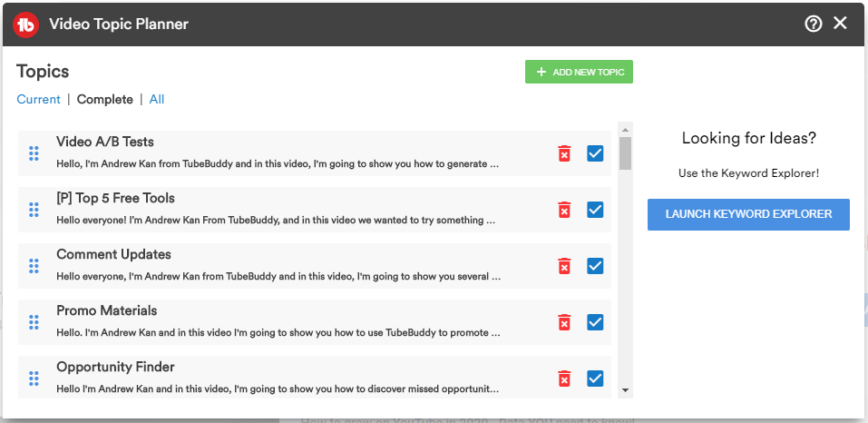Viewport: 868px width, 423px height.
Task: Toggle the Comment Updates checkbox
Action: pyautogui.click(x=595, y=266)
